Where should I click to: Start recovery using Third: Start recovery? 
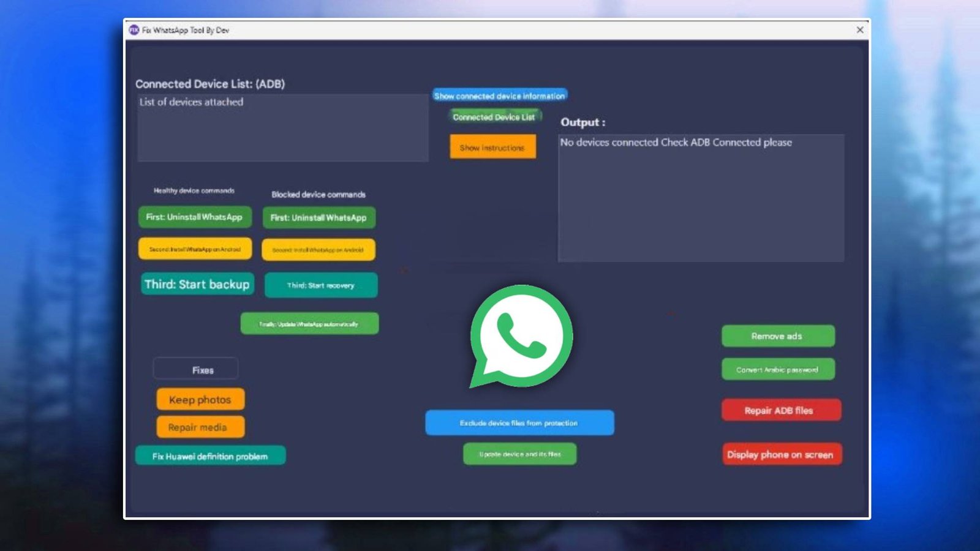(x=320, y=285)
